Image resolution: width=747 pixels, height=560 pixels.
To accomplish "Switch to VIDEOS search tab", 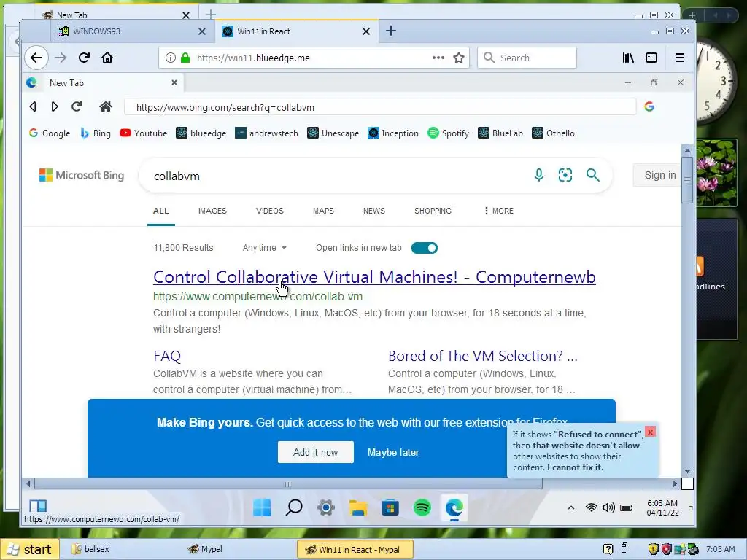I will click(x=270, y=211).
